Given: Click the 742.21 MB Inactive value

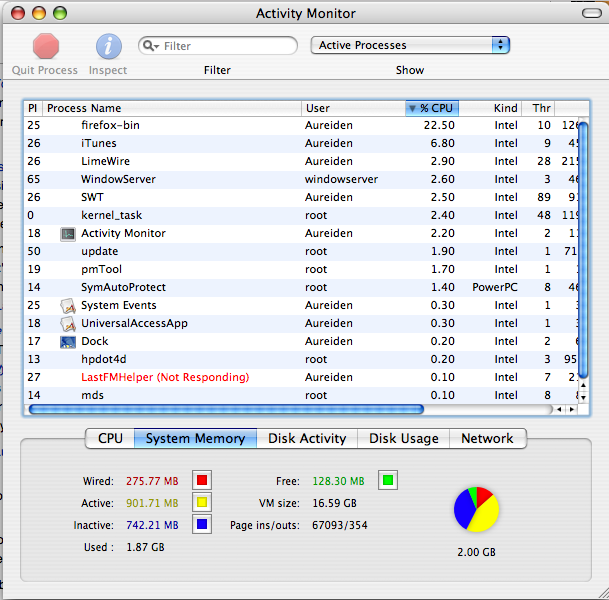Looking at the screenshot, I should coord(152,525).
